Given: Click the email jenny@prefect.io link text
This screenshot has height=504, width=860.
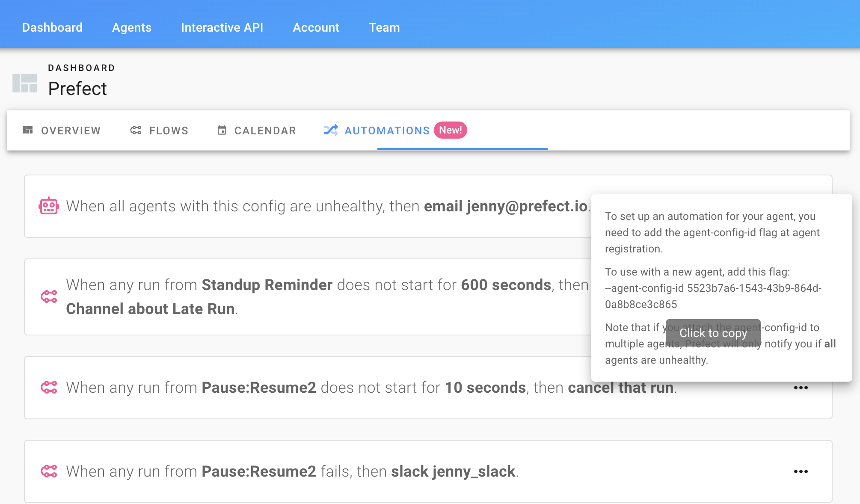Looking at the screenshot, I should tap(505, 206).
